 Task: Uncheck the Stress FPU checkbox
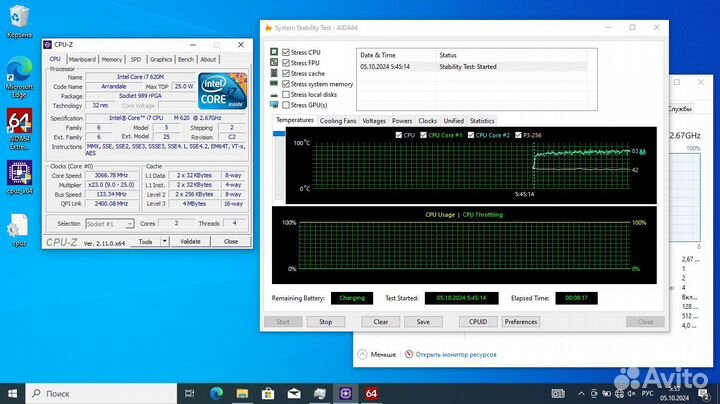point(274,62)
